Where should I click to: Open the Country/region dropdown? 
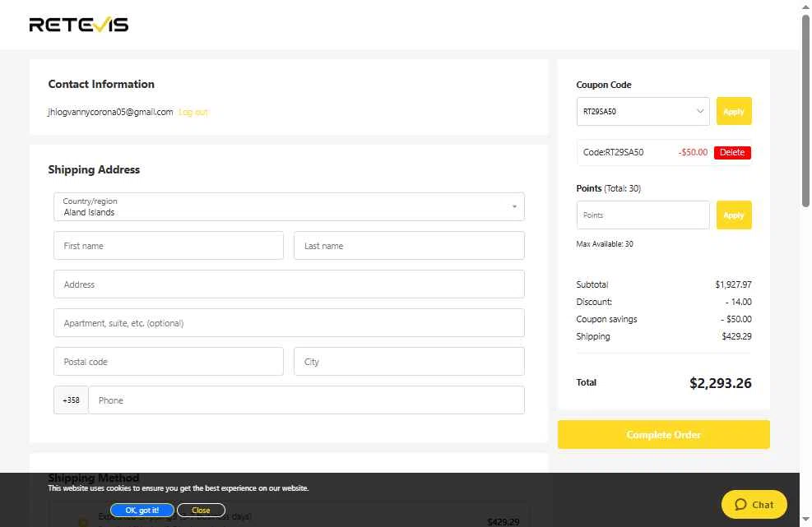pyautogui.click(x=289, y=206)
